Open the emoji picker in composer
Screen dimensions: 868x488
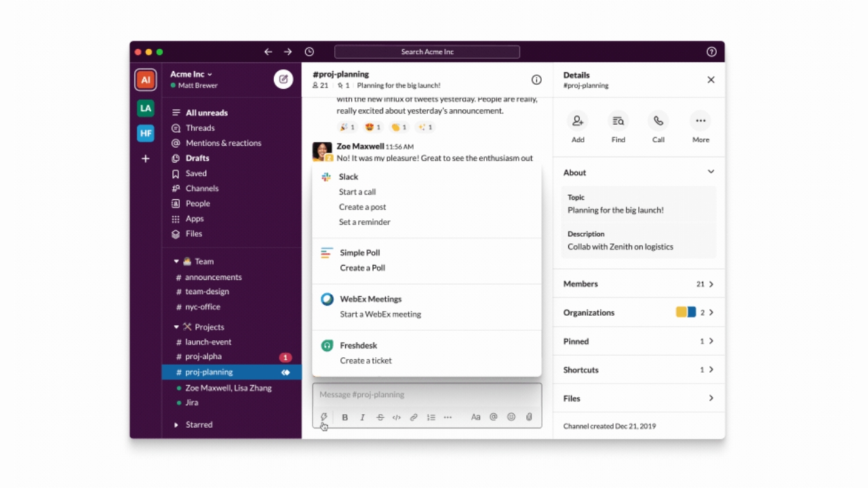(511, 418)
